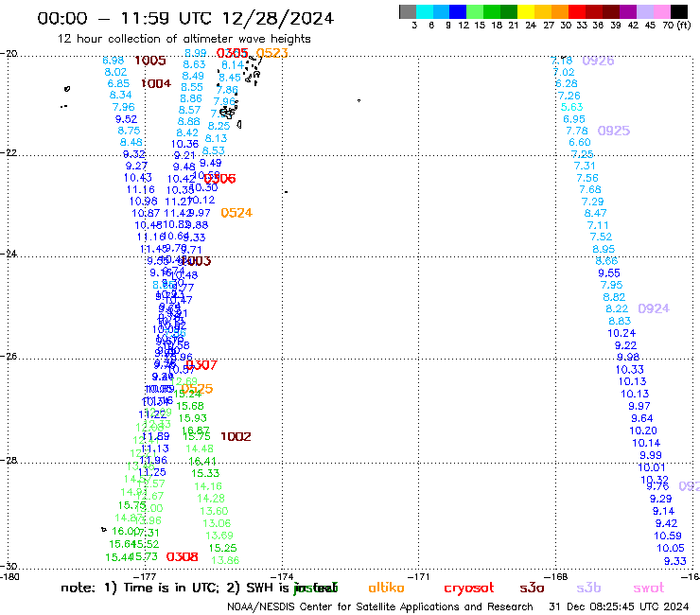Image resolution: width=700 pixels, height=615 pixels.
Task: Click the longitude axis label -177
Action: coord(145,576)
